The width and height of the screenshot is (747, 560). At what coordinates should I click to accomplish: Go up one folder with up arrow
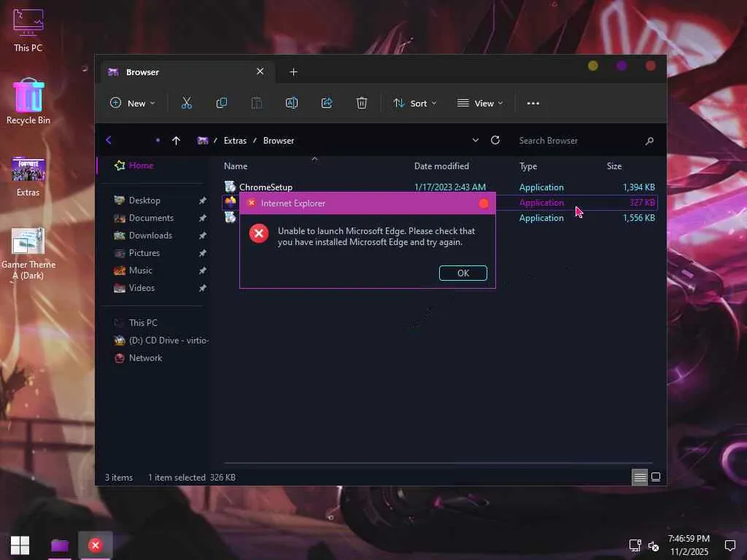click(x=176, y=141)
